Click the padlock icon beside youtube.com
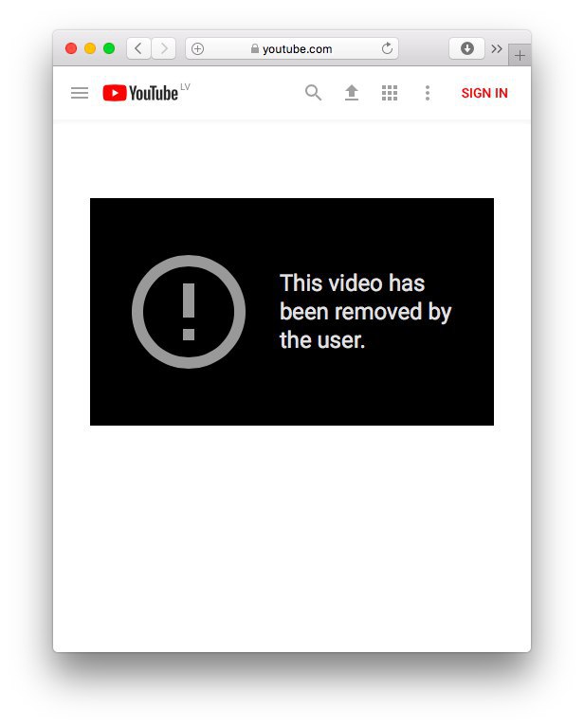 (255, 48)
